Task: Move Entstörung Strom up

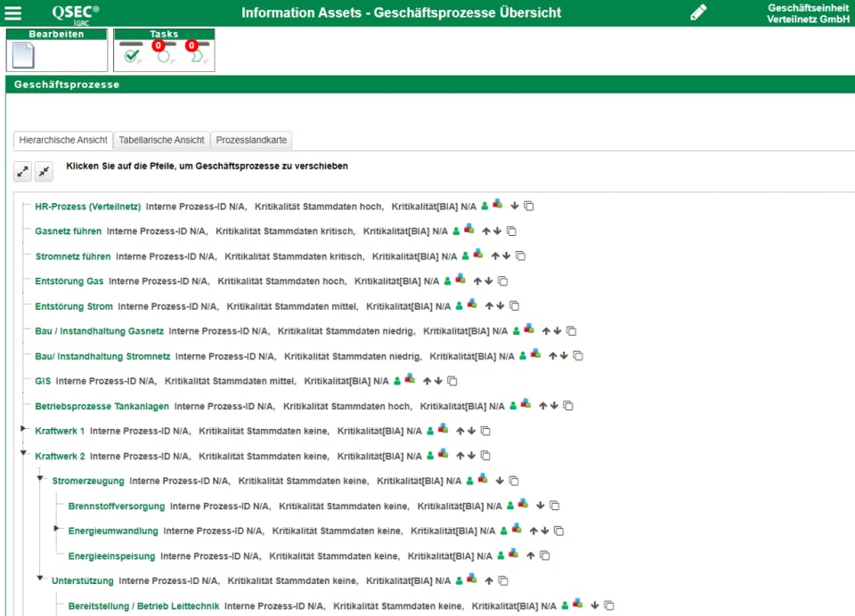Action: click(489, 306)
